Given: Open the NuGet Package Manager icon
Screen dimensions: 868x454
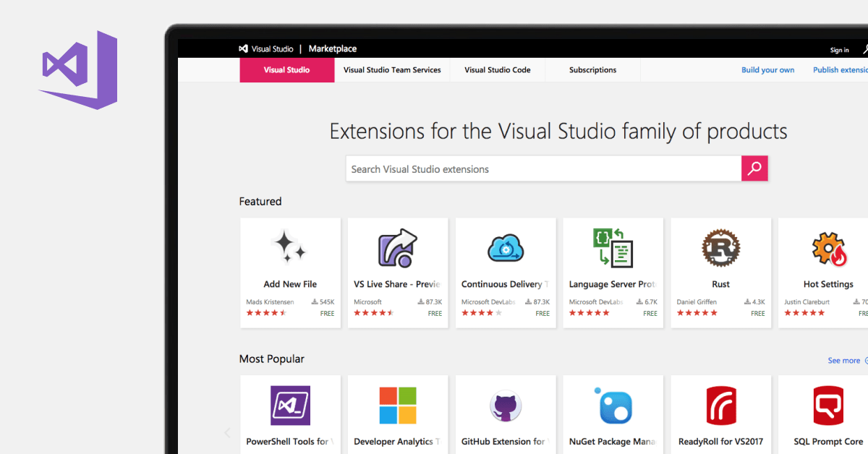Looking at the screenshot, I should pyautogui.click(x=614, y=406).
